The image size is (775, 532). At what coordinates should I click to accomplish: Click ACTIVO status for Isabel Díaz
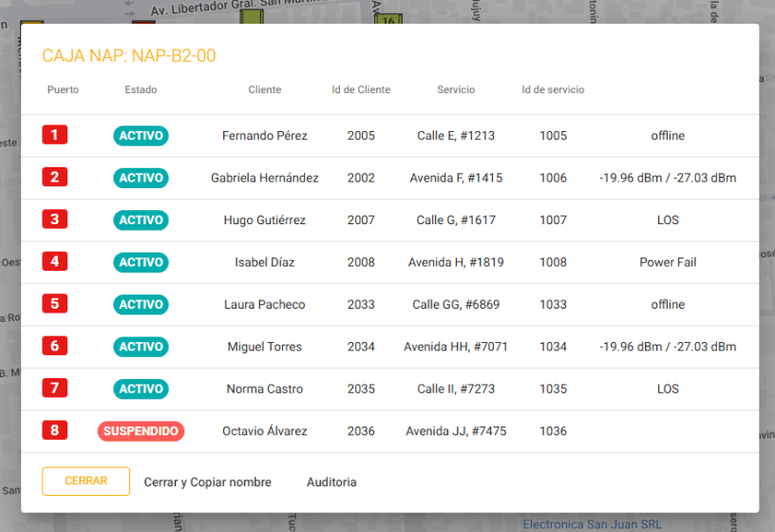tap(141, 262)
